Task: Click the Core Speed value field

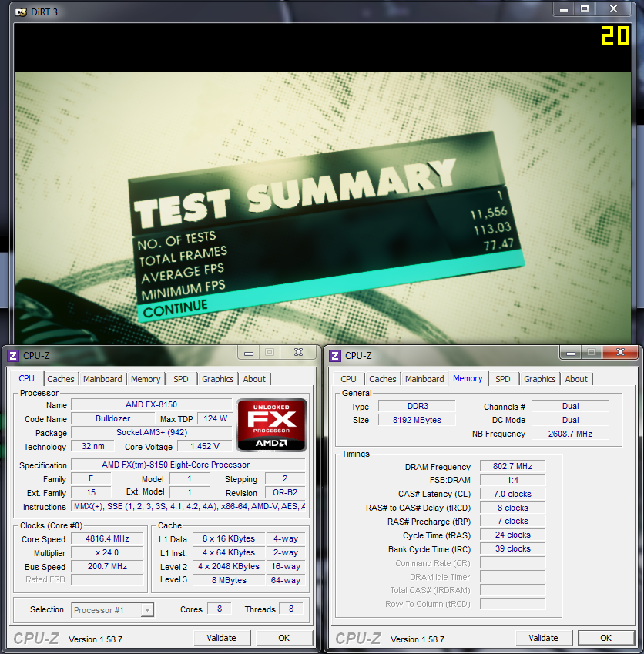Action: [x=107, y=539]
